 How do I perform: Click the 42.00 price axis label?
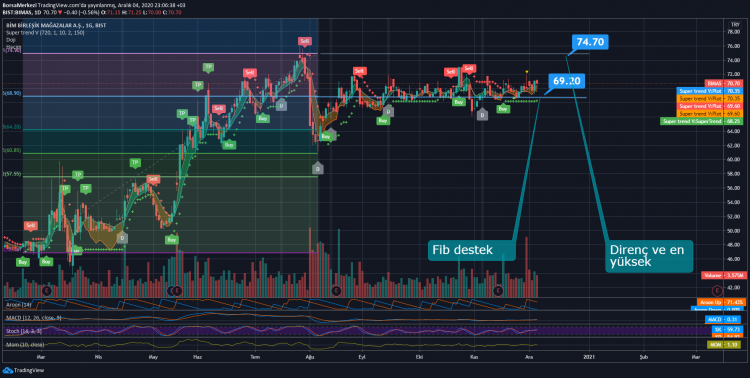(x=734, y=288)
